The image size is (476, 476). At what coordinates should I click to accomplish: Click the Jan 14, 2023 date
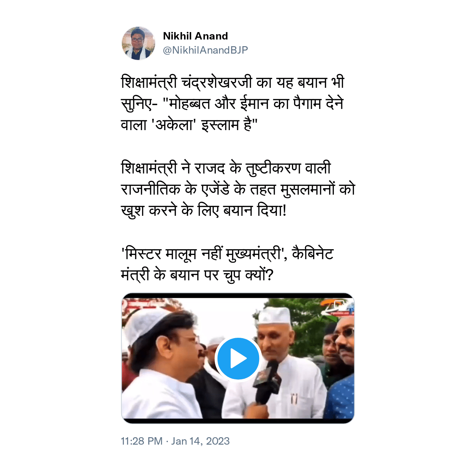tap(200, 441)
